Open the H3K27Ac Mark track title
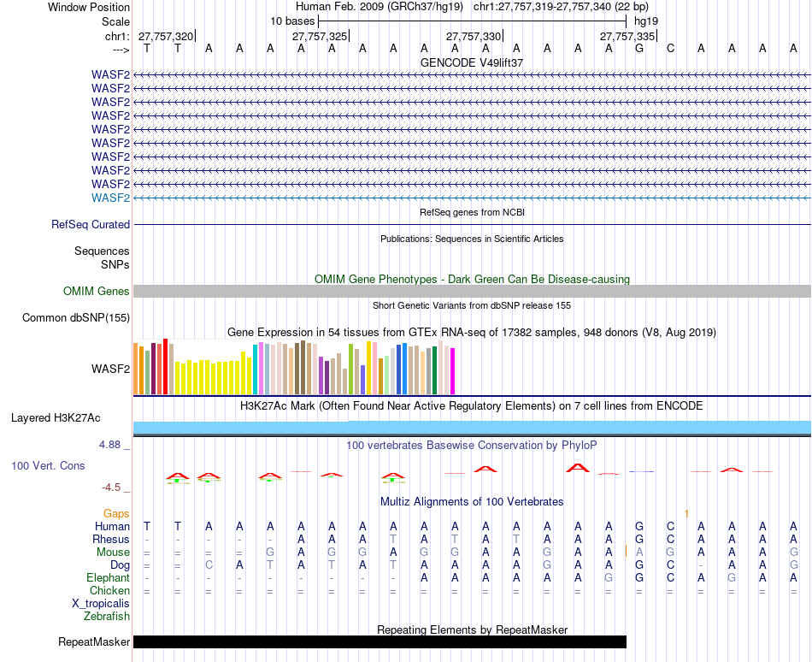This screenshot has width=812, height=662. (472, 405)
